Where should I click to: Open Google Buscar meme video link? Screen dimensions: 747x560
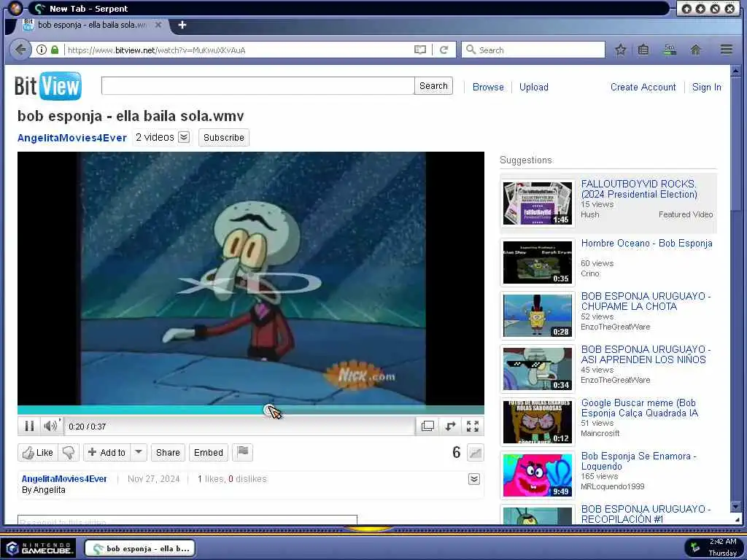[639, 408]
